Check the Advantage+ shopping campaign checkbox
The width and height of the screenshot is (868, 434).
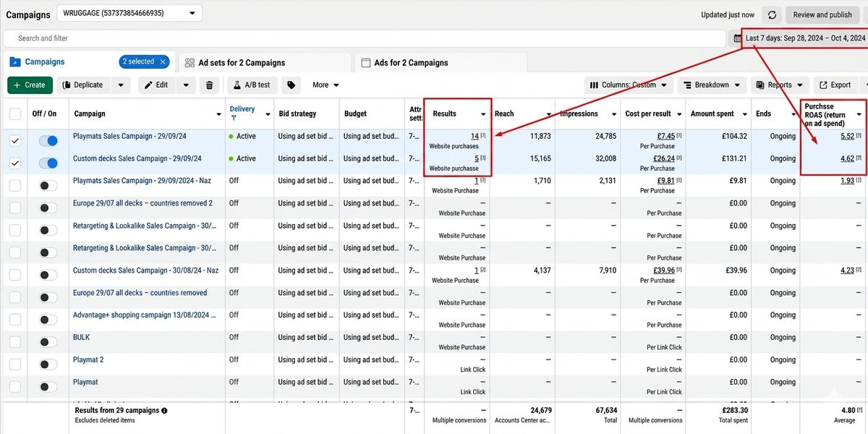[15, 320]
